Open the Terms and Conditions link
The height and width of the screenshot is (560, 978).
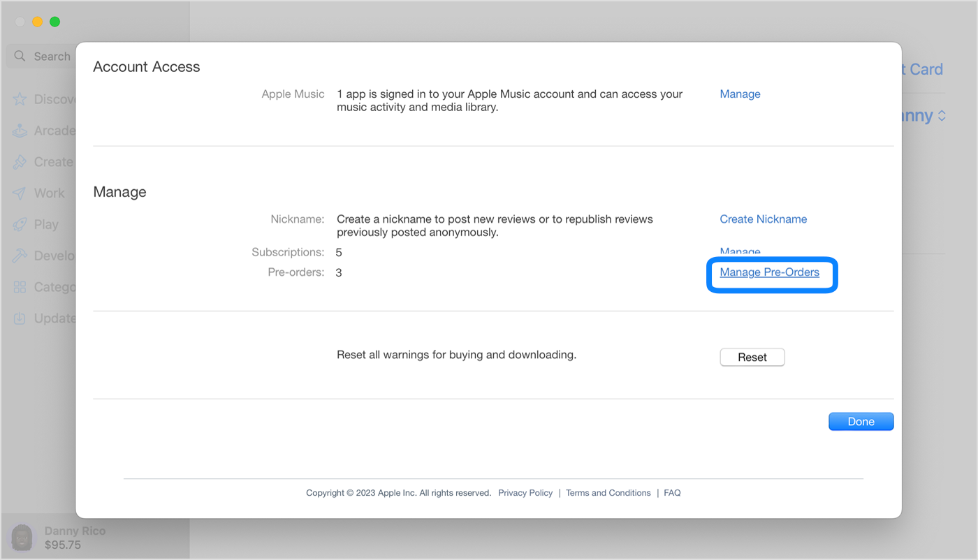pos(608,493)
